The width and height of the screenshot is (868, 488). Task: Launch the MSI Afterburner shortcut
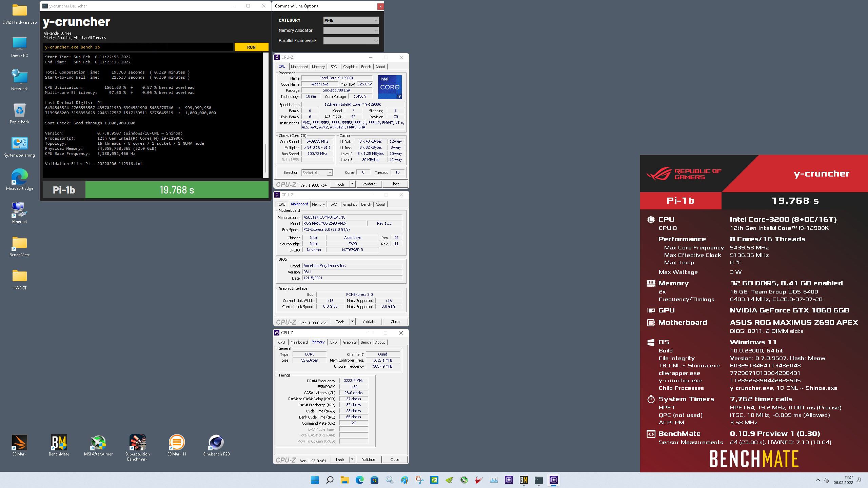(98, 443)
